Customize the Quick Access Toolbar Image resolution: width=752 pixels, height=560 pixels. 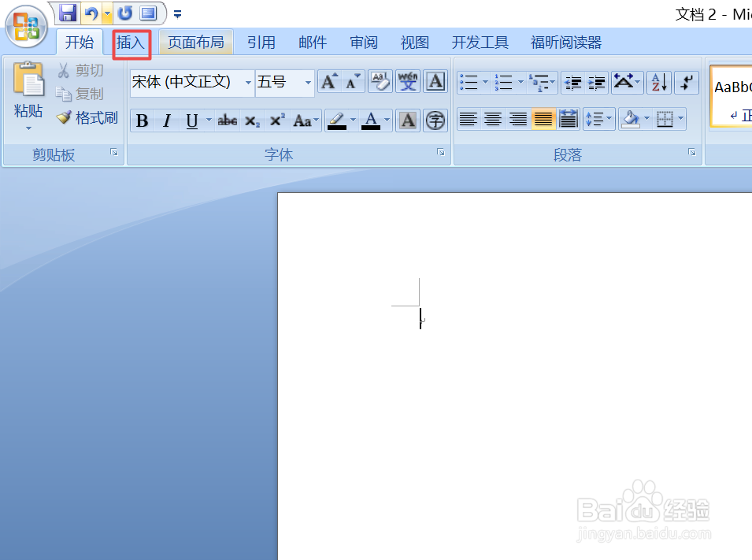(x=177, y=14)
